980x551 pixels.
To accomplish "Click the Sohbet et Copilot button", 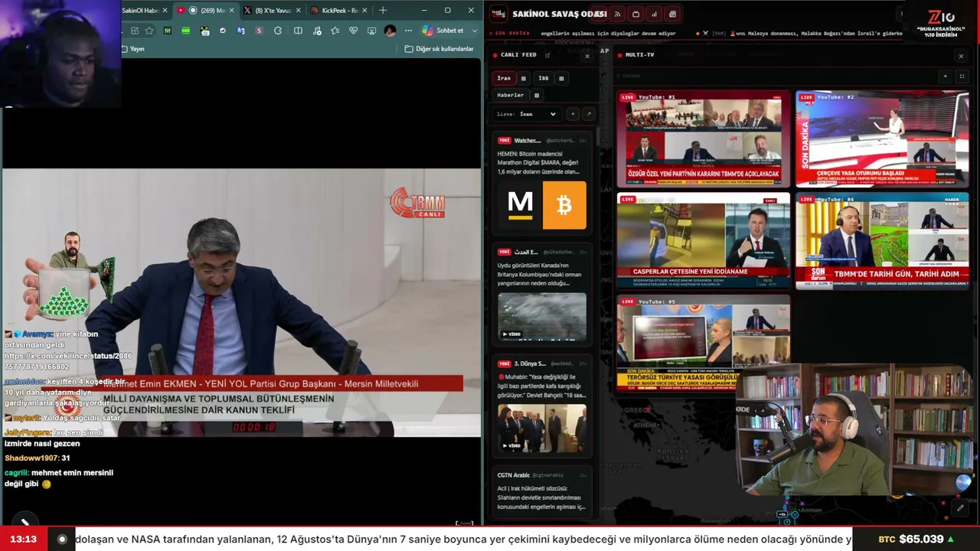I will tap(443, 31).
